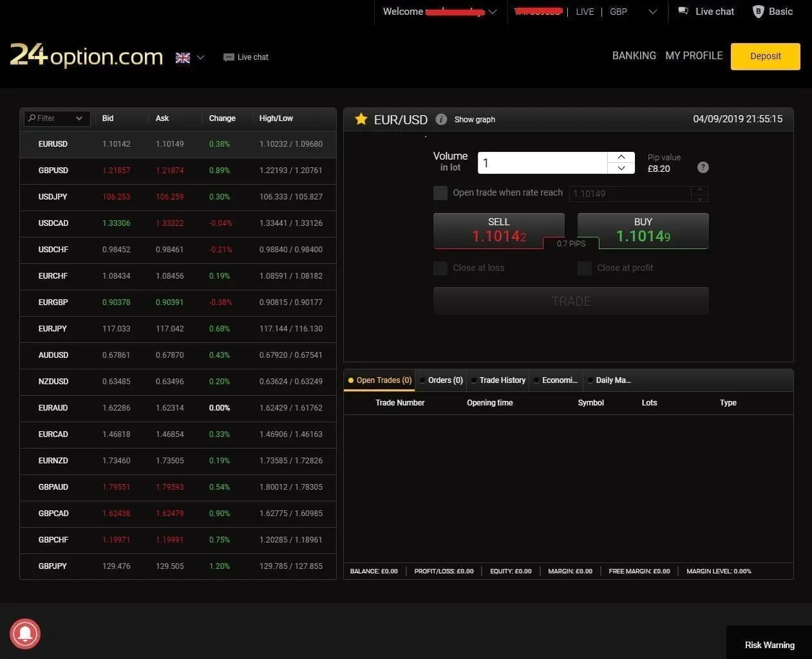Open MY PROFILE menu
This screenshot has width=812, height=659.
[694, 56]
